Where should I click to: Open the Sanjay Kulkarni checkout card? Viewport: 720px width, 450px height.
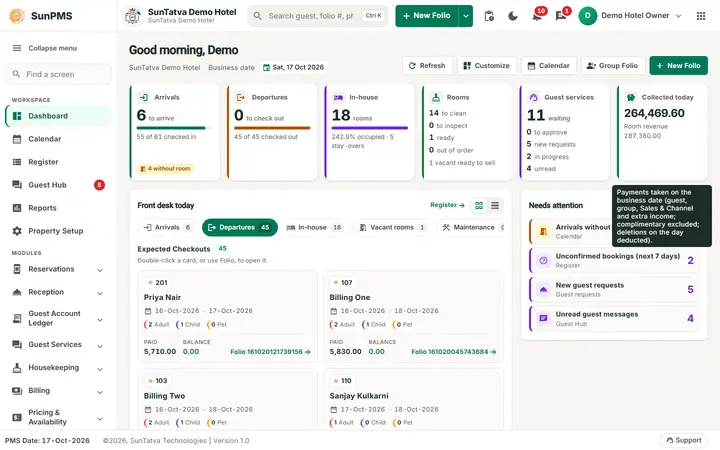click(413, 399)
